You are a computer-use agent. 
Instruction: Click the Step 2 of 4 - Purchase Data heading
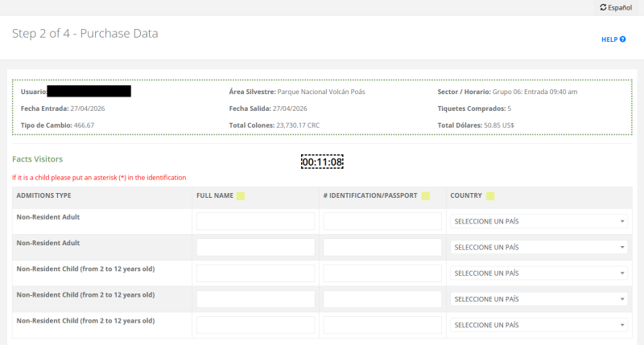click(x=85, y=33)
